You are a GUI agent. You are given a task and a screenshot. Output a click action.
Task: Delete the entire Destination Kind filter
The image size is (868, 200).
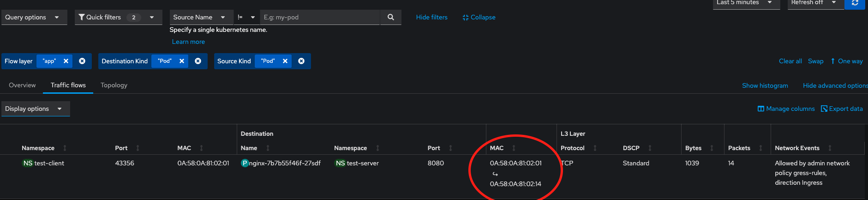(198, 61)
